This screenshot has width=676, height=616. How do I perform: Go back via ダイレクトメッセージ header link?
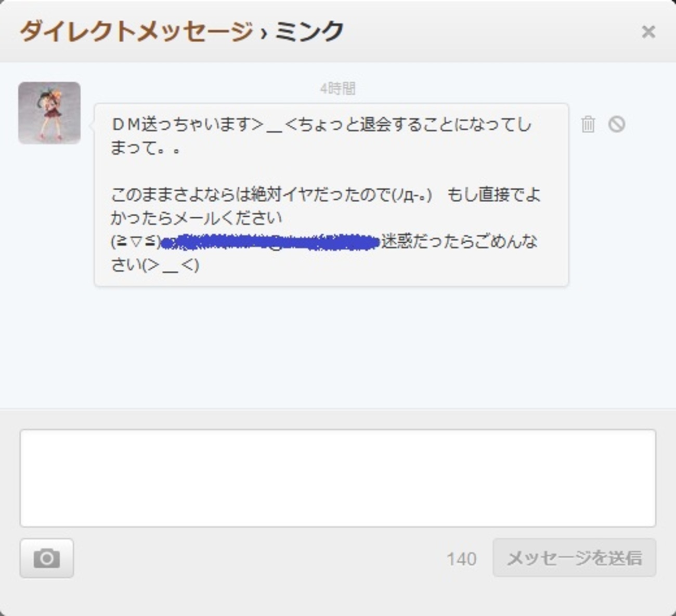point(136,32)
